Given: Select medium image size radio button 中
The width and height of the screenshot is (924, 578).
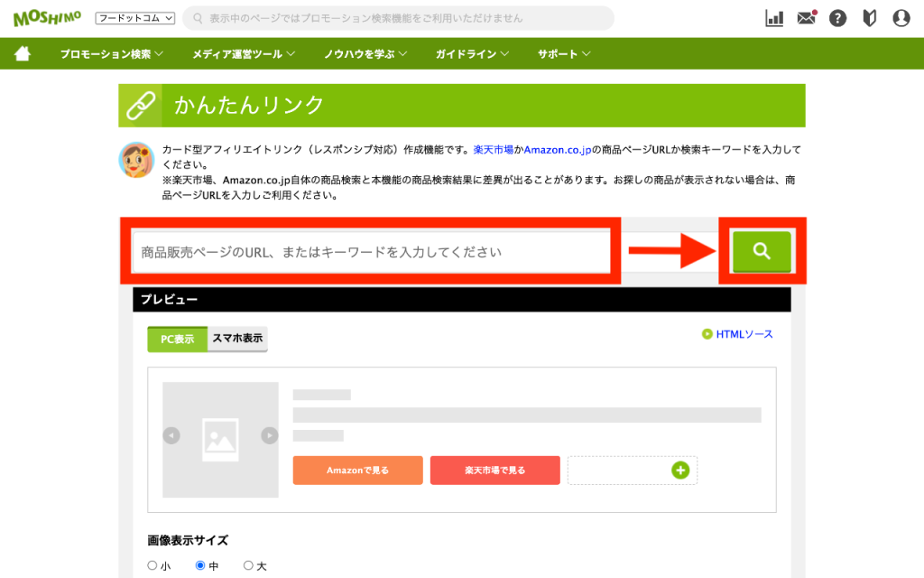Looking at the screenshot, I should pyautogui.click(x=200, y=566).
